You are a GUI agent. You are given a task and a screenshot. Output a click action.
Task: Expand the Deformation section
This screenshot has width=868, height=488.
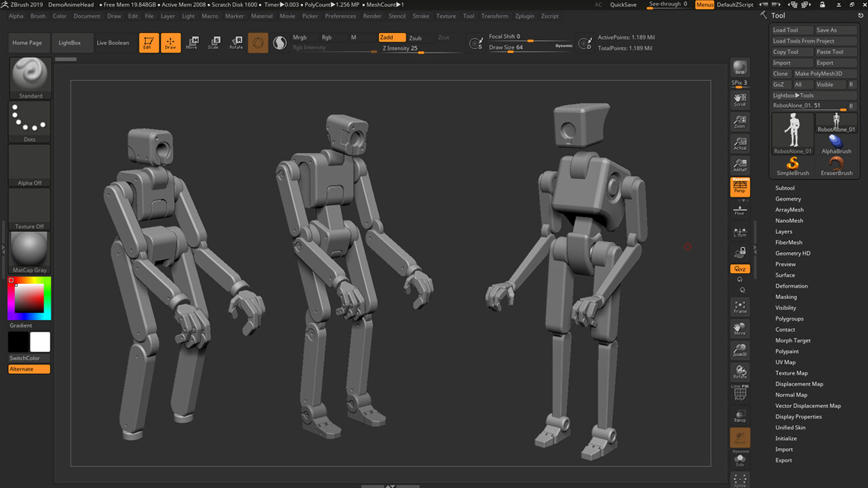[791, 285]
